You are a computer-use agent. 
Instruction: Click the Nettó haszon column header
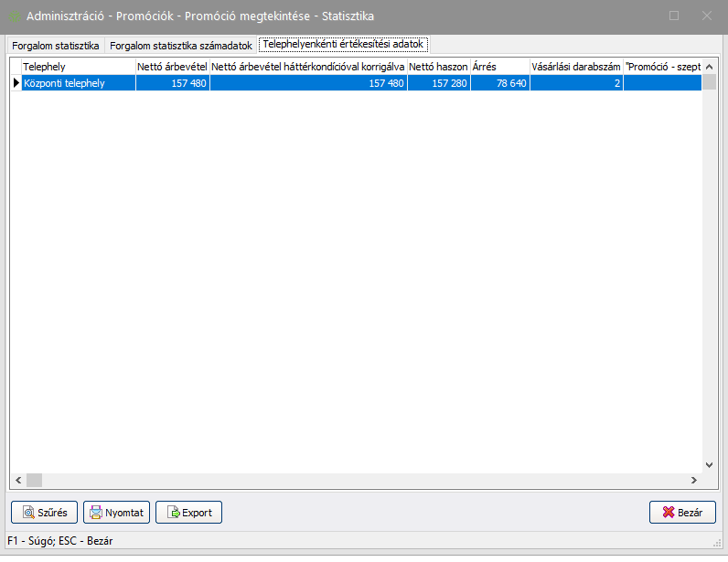click(x=438, y=67)
